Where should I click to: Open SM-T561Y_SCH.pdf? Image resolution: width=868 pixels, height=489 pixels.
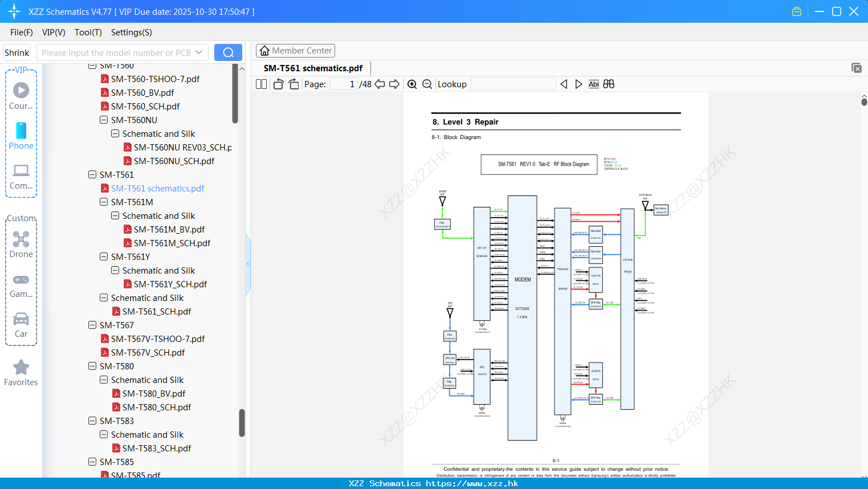tap(170, 284)
